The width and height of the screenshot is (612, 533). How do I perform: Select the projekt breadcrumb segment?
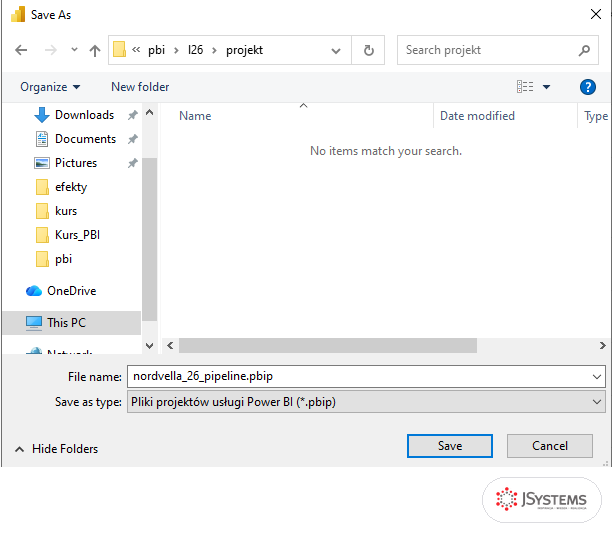click(x=244, y=50)
